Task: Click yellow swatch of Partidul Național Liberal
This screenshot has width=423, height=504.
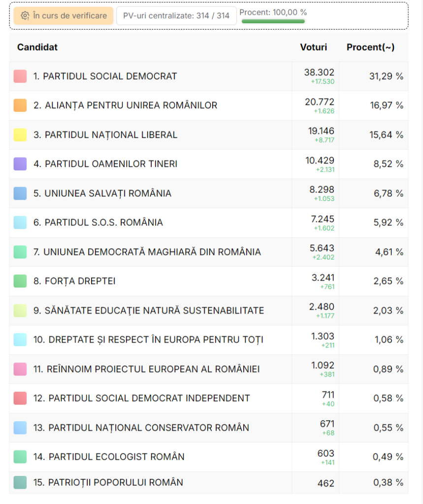Action: (x=20, y=135)
